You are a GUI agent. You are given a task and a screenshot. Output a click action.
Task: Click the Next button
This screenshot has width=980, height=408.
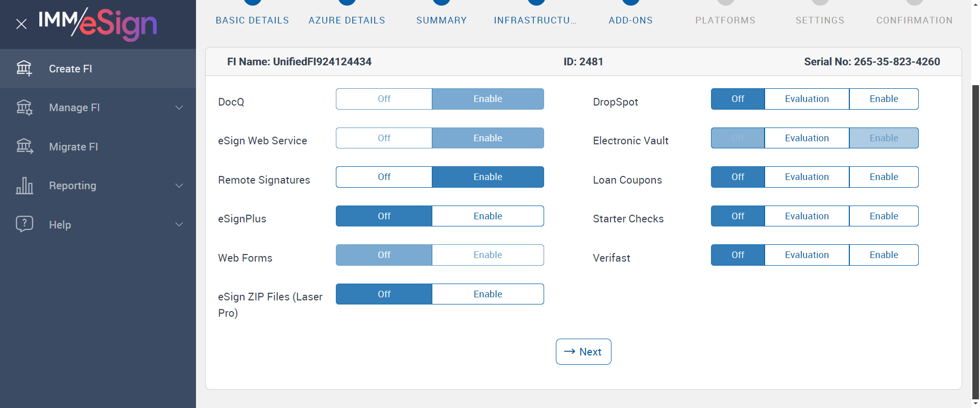[583, 352]
